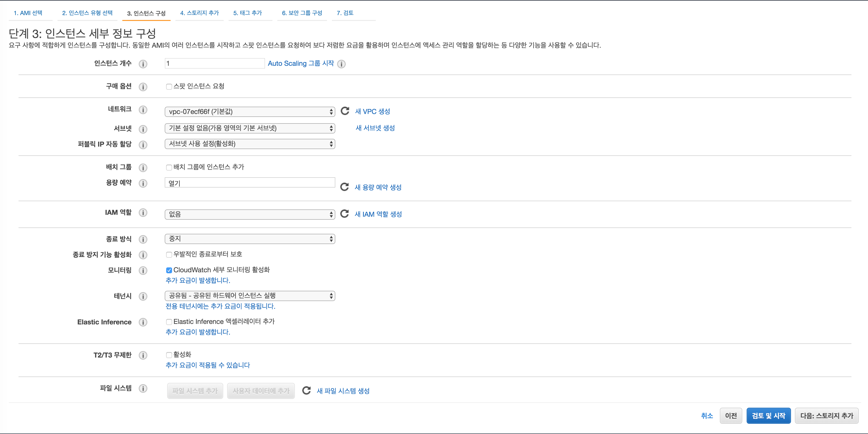
Task: Click the 파일 시스템 info icon
Action: coord(143,388)
